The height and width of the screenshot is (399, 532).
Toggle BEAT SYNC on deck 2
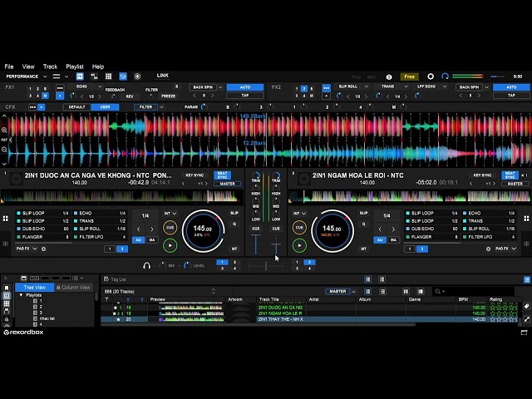(x=510, y=175)
